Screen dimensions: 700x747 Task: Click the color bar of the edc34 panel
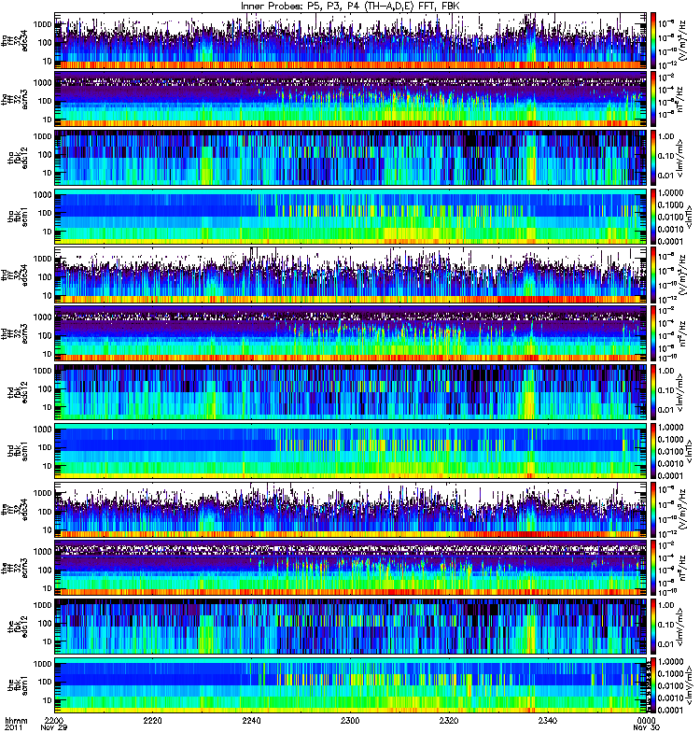652,509
